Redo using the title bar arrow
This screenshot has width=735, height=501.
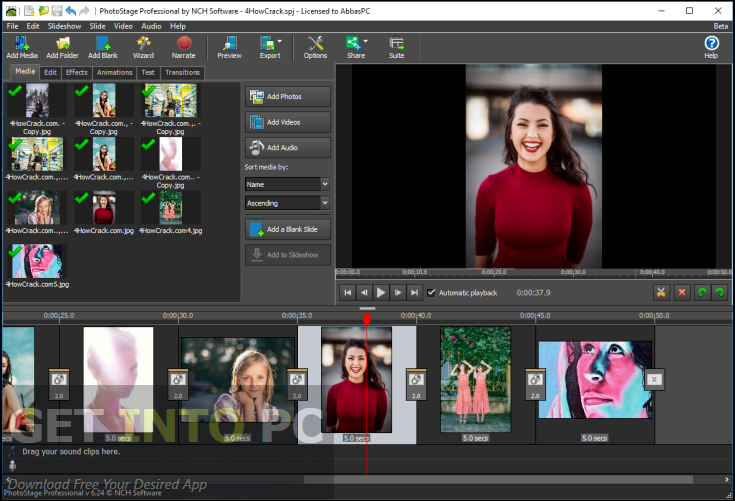click(84, 10)
